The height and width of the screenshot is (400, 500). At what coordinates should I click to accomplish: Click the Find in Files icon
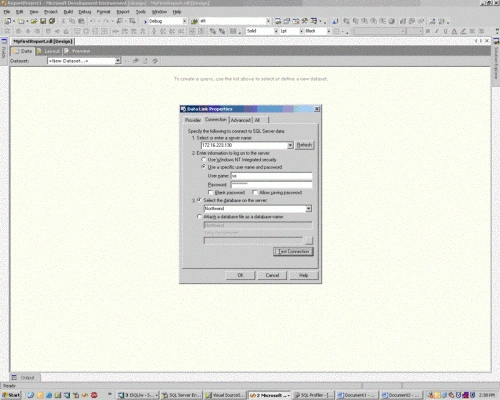pos(194,21)
